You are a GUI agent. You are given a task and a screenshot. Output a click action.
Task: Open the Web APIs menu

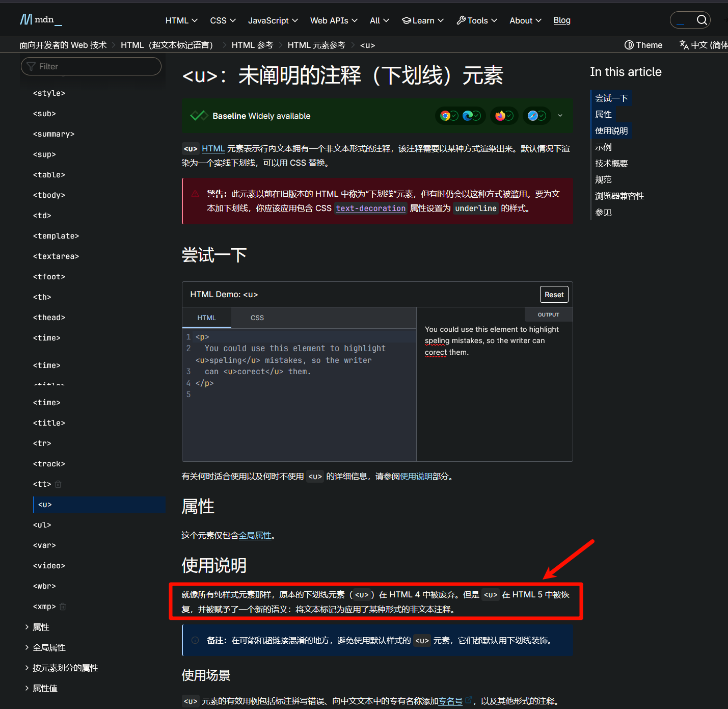[334, 20]
